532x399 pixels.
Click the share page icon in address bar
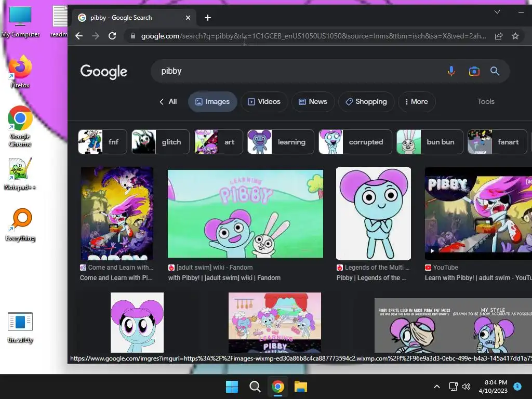[x=498, y=36]
